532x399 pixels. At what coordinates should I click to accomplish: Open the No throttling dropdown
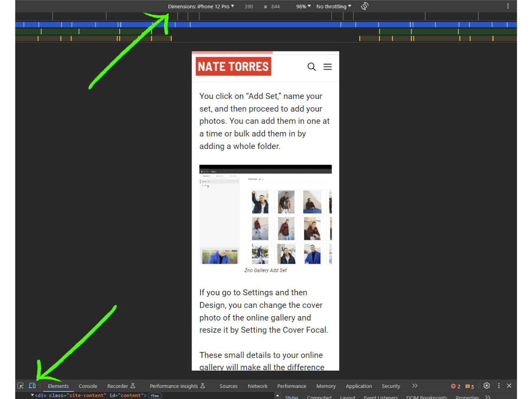tap(333, 7)
